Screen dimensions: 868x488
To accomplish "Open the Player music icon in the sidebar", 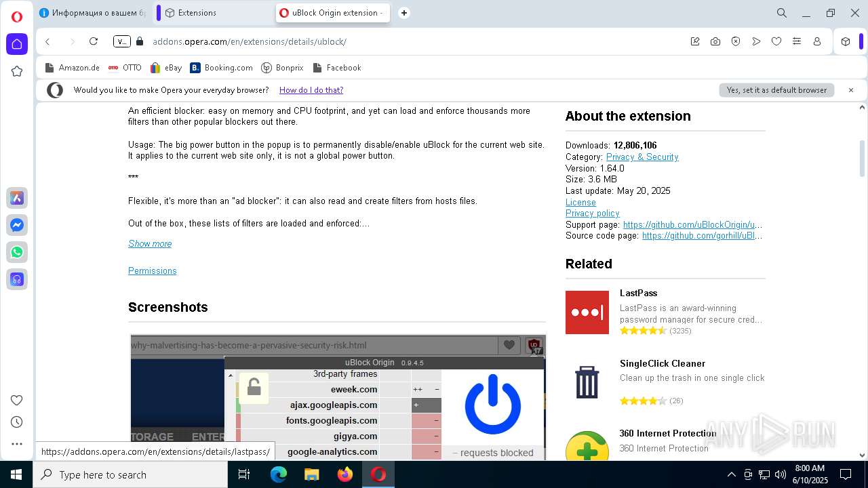I will [x=17, y=279].
